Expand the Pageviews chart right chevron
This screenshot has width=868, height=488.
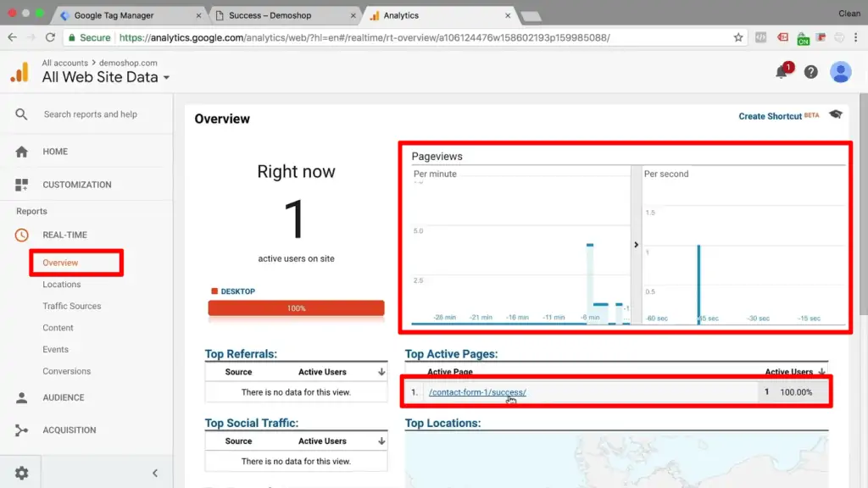(x=636, y=244)
